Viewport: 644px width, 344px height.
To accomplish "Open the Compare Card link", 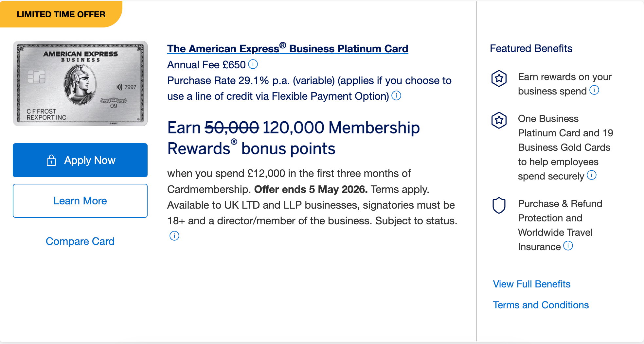I will pos(80,241).
